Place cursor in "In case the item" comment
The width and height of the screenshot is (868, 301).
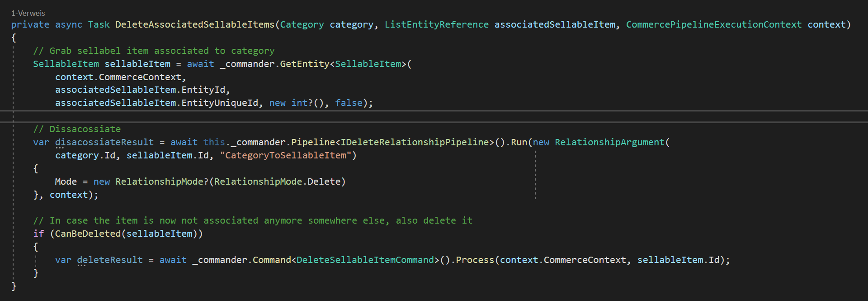[253, 220]
